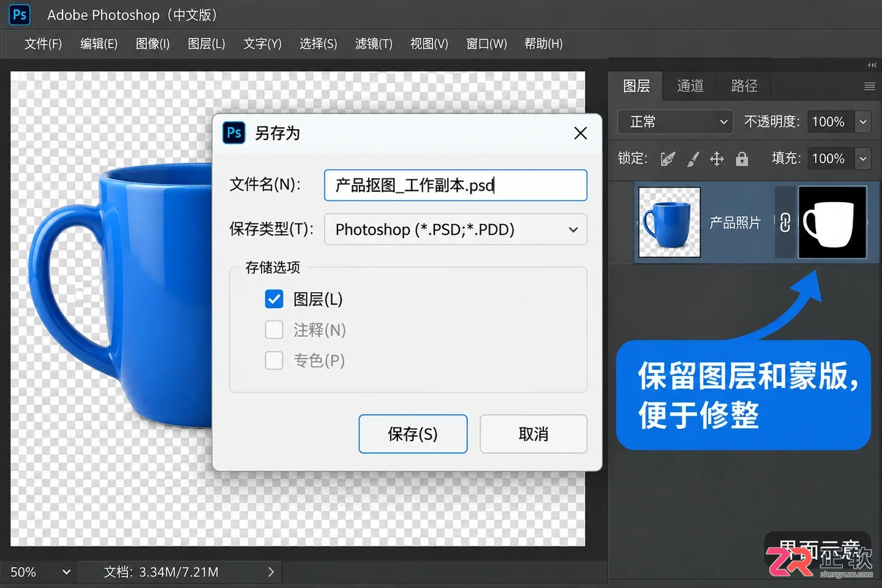Open the 编辑(E) menu
This screenshot has width=882, height=588.
point(99,43)
